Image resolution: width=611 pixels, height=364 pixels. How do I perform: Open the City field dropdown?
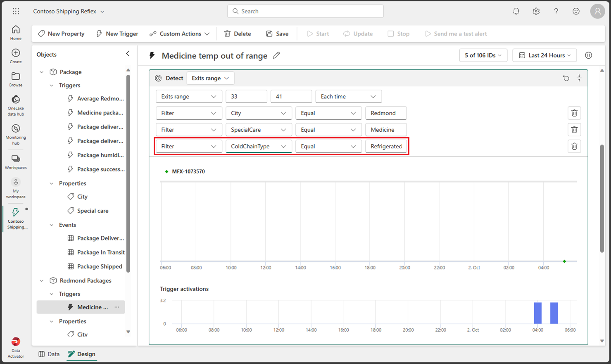259,113
